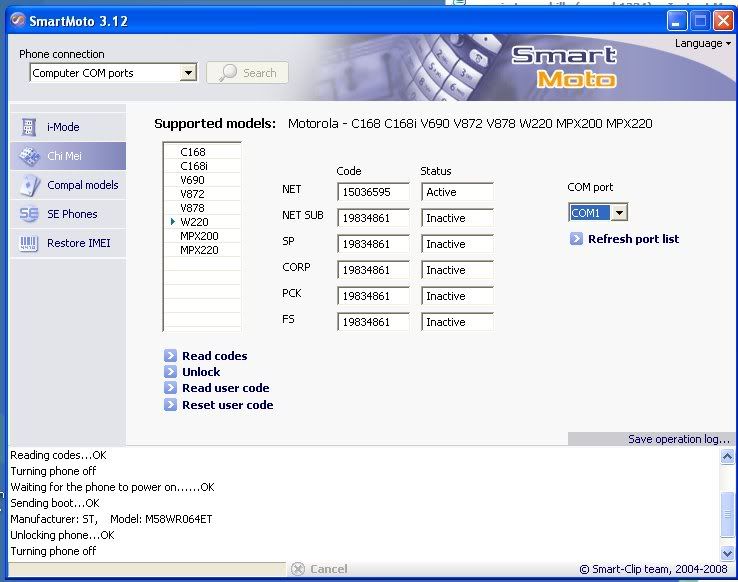This screenshot has width=738, height=582.
Task: Click the SmartMoto title bar app icon
Action: (x=17, y=20)
